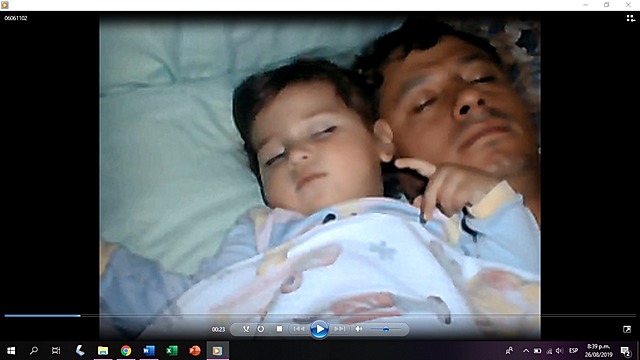The image size is (640, 360).
Task: Open Google Chrome from the taskbar
Action: click(x=126, y=350)
